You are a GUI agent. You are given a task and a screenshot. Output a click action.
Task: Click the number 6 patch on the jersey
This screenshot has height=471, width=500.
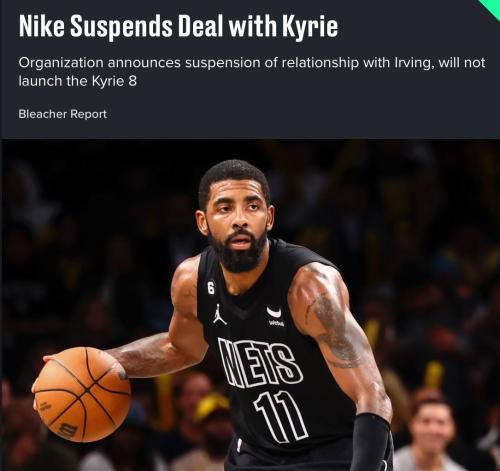tap(211, 287)
